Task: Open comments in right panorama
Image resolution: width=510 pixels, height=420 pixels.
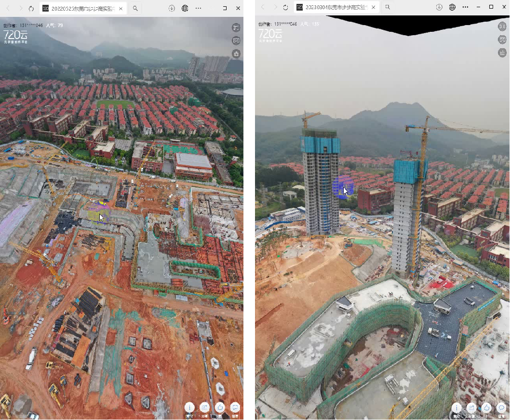Action: (501, 408)
